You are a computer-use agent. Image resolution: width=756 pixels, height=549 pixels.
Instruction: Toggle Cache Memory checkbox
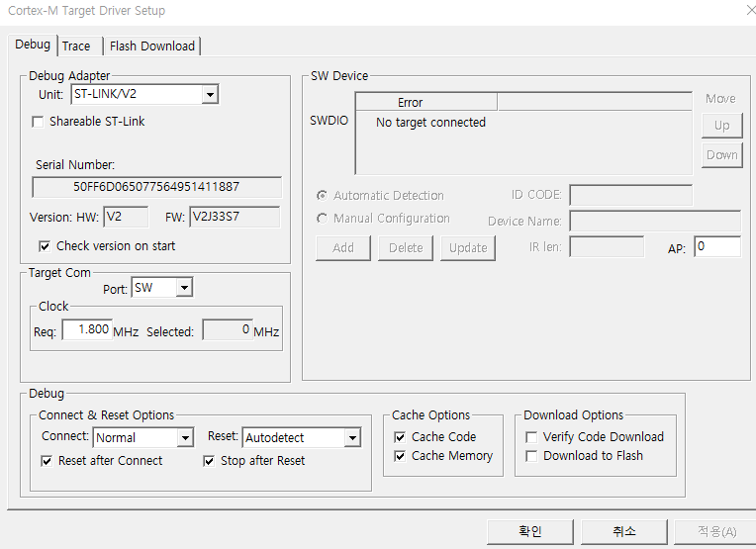click(400, 456)
